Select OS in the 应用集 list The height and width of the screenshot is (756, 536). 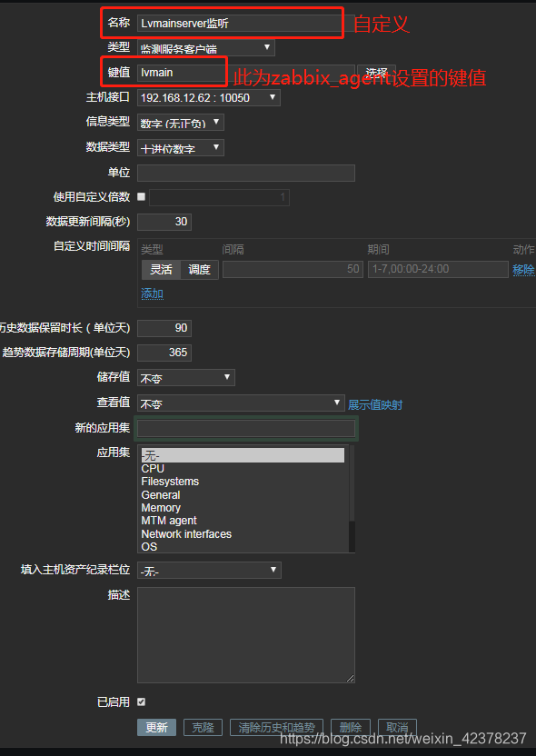coord(243,547)
